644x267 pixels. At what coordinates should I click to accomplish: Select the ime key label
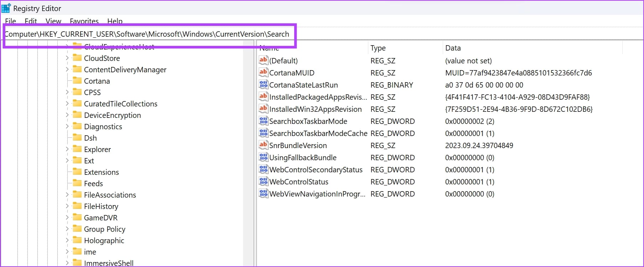point(90,252)
